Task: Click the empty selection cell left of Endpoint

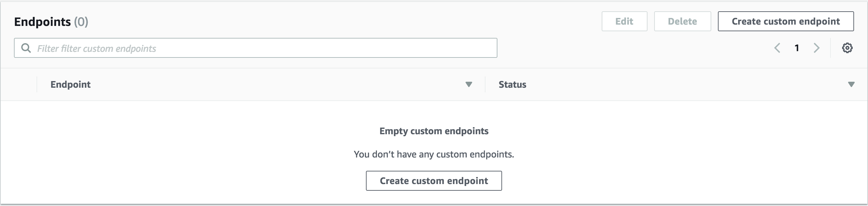Action: pyautogui.click(x=19, y=84)
